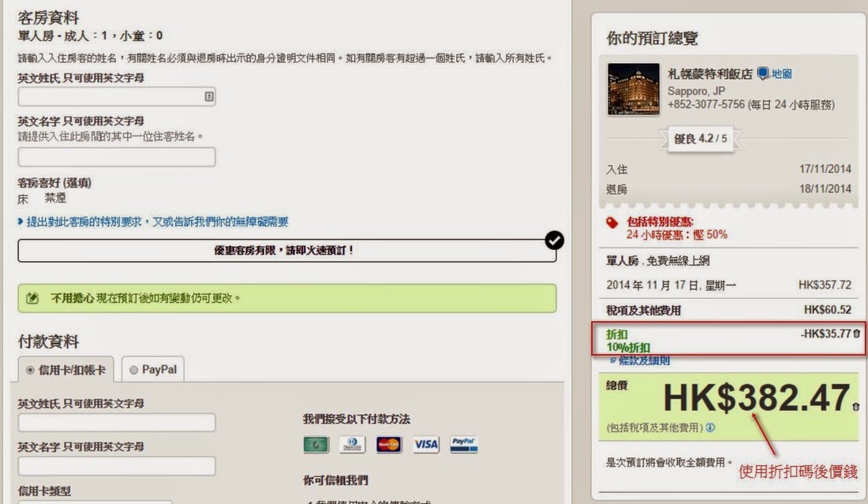This screenshot has width=868, height=504.
Task: Click the map icon beside the hotel name
Action: point(763,73)
